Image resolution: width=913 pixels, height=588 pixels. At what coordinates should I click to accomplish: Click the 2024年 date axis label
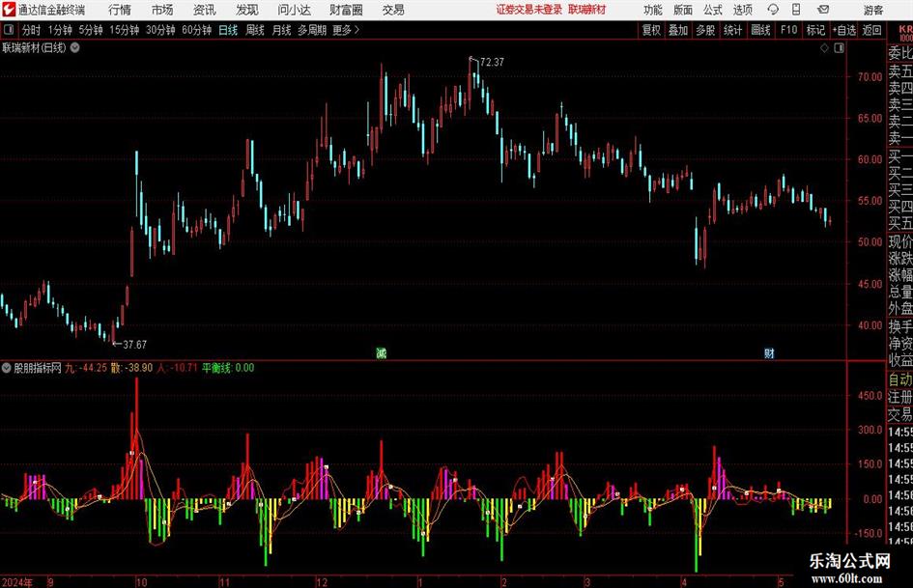[x=16, y=582]
